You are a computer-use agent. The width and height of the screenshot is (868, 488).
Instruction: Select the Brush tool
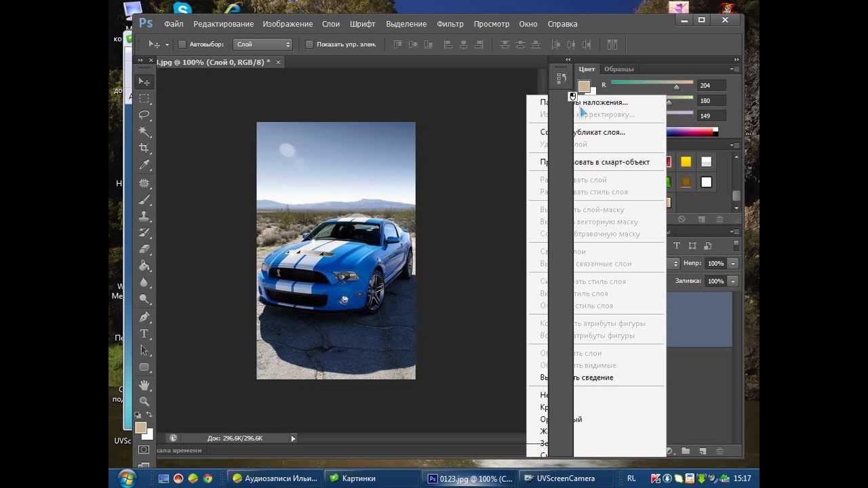[144, 200]
